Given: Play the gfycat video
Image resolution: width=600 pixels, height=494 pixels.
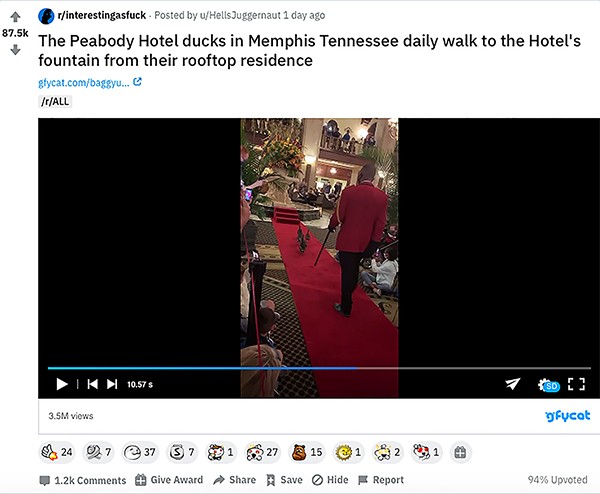Looking at the screenshot, I should click(x=62, y=384).
